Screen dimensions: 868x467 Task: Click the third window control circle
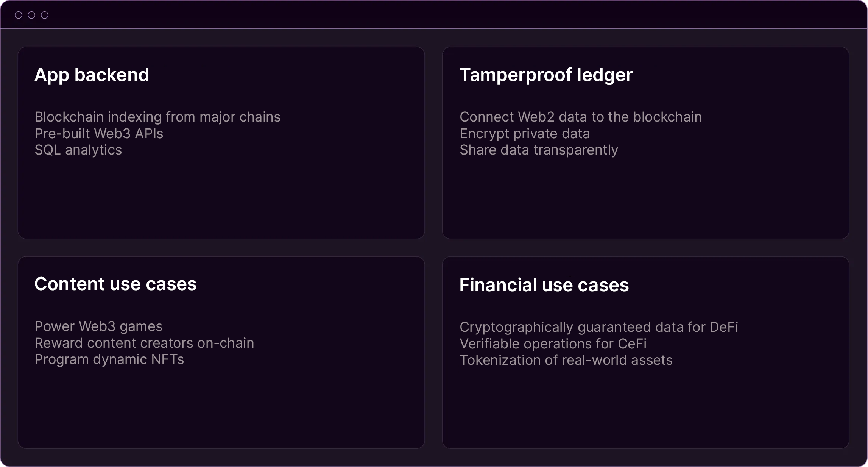click(45, 15)
